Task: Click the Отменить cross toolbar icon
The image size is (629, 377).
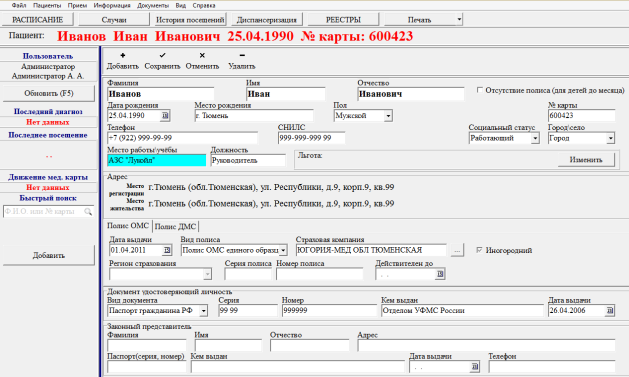Action: [202, 55]
